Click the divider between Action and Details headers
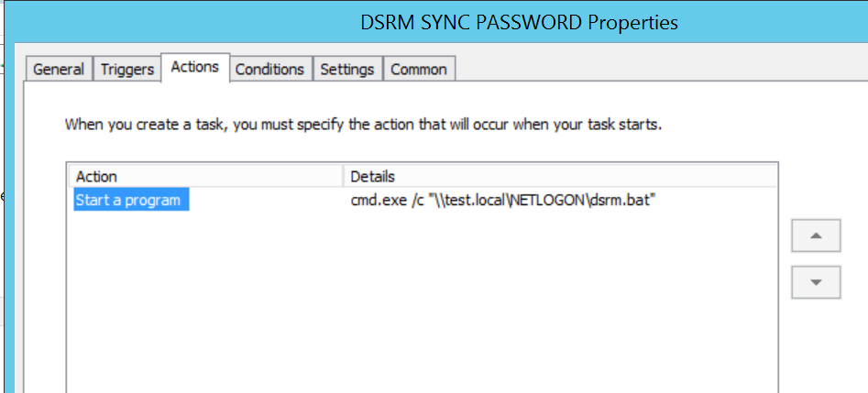The image size is (868, 393). click(x=343, y=176)
